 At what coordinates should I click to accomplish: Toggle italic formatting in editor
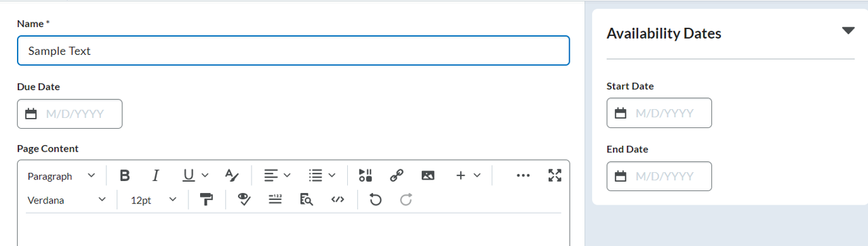(155, 176)
